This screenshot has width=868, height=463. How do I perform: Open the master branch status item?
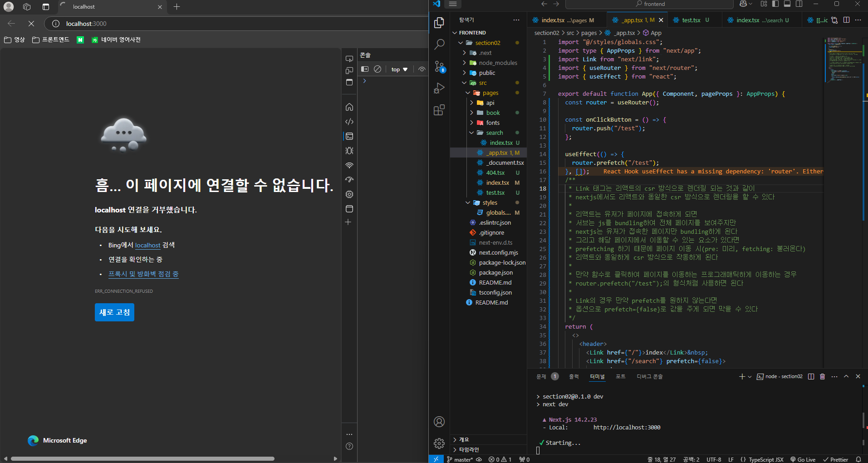(x=460, y=459)
